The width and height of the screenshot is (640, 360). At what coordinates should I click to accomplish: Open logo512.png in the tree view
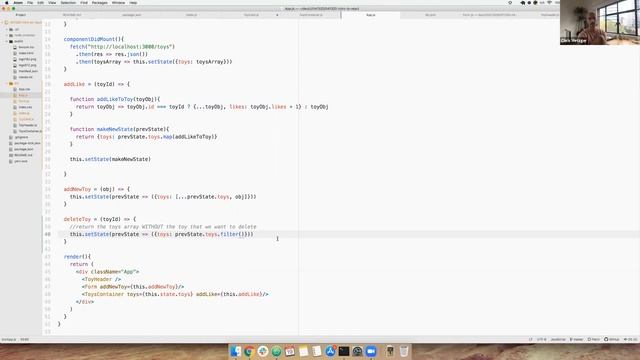[x=27, y=65]
